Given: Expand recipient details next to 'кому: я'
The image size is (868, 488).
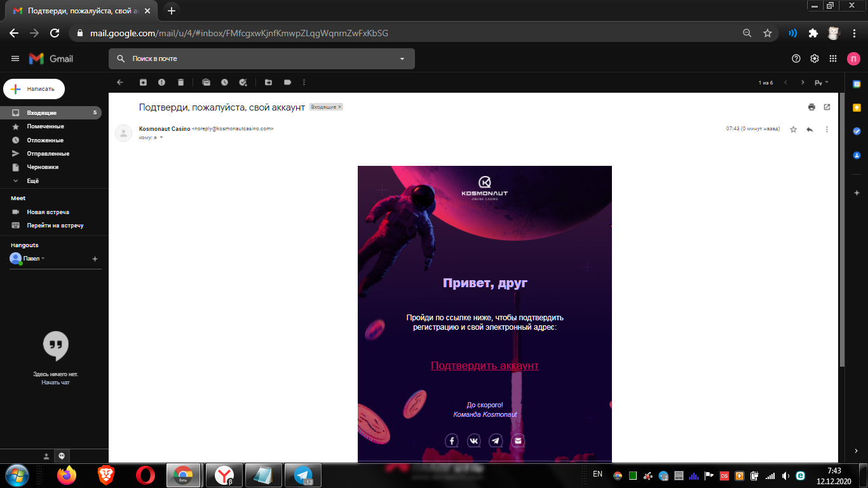Looking at the screenshot, I should (161, 137).
